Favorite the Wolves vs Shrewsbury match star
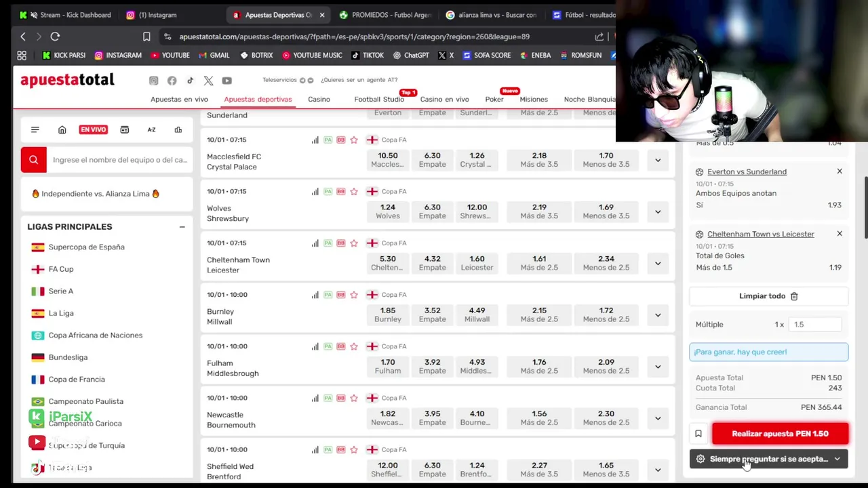868x488 pixels. [354, 191]
